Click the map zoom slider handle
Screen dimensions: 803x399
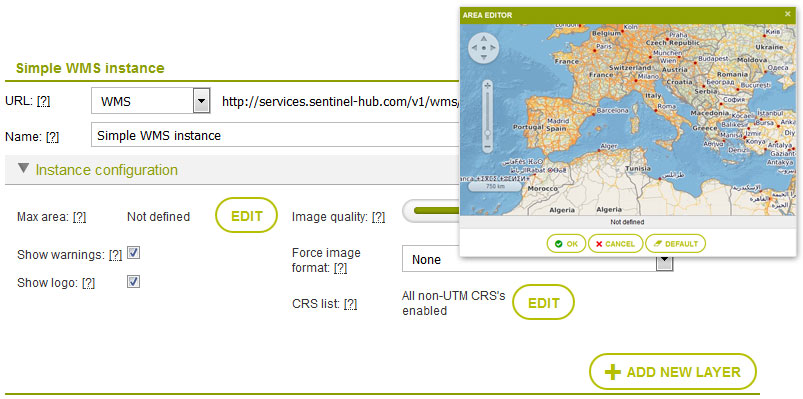pyautogui.click(x=488, y=133)
